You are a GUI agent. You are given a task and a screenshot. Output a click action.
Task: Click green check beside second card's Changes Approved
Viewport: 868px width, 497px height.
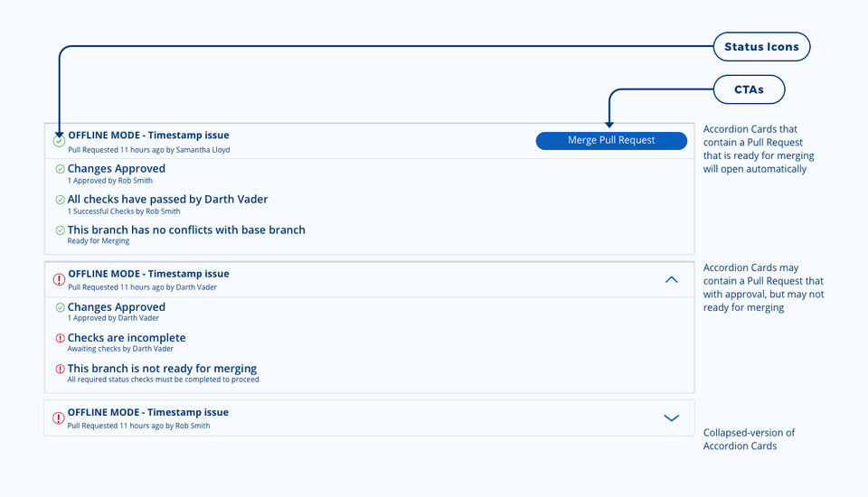(60, 307)
